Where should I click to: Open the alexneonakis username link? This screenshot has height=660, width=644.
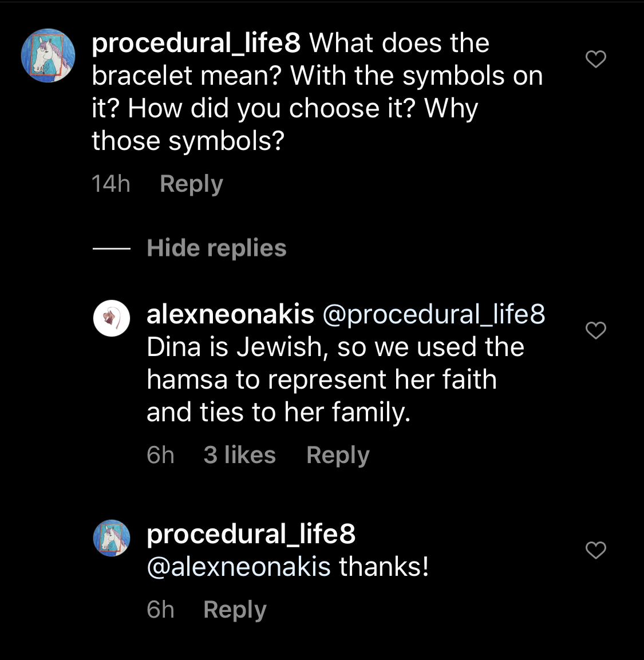point(230,314)
